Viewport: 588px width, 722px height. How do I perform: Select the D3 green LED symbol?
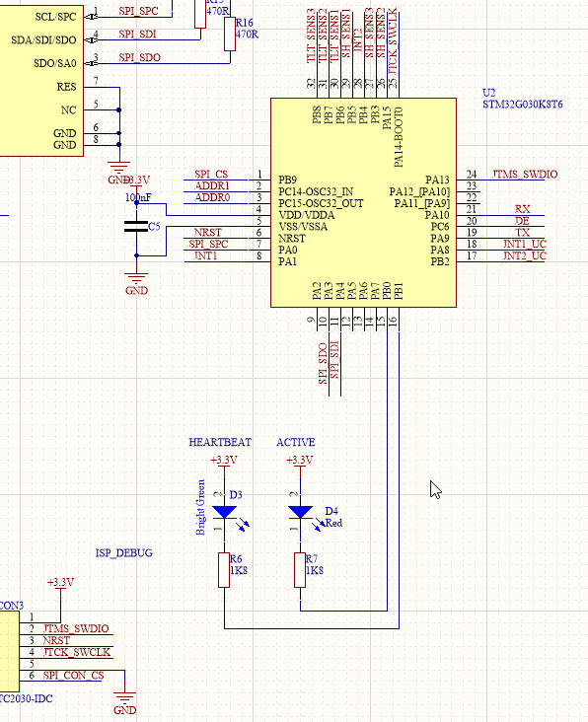[225, 512]
